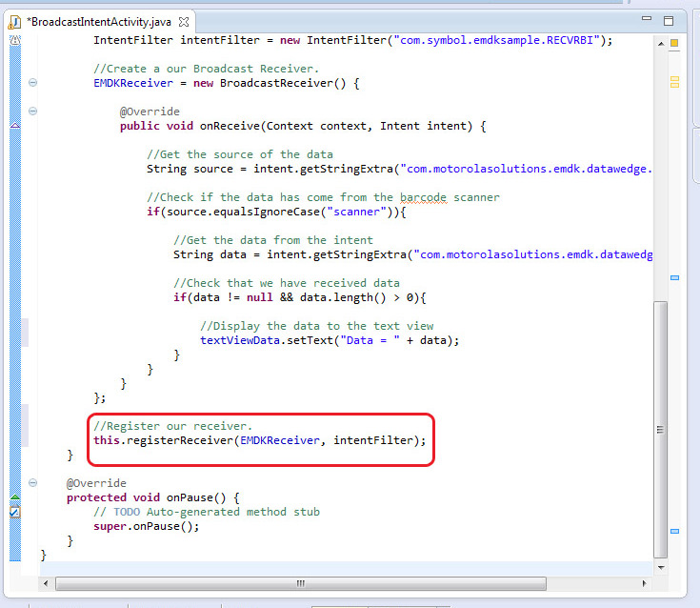Collapse the EMDKReceiver anonymous class fold
This screenshot has height=608, width=700.
coord(33,83)
